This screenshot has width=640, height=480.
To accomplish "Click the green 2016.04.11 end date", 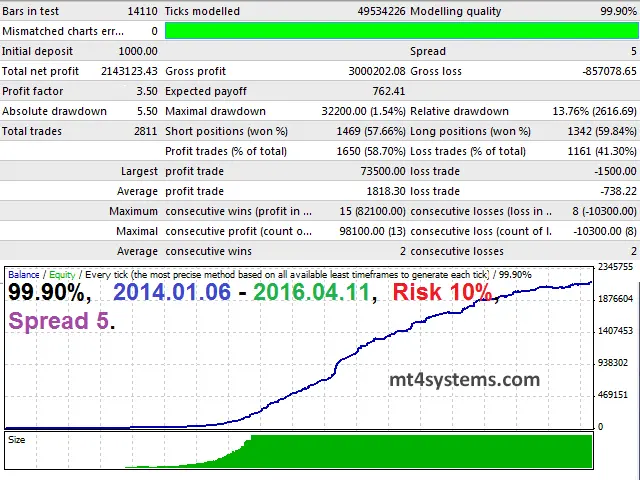I will (312, 293).
